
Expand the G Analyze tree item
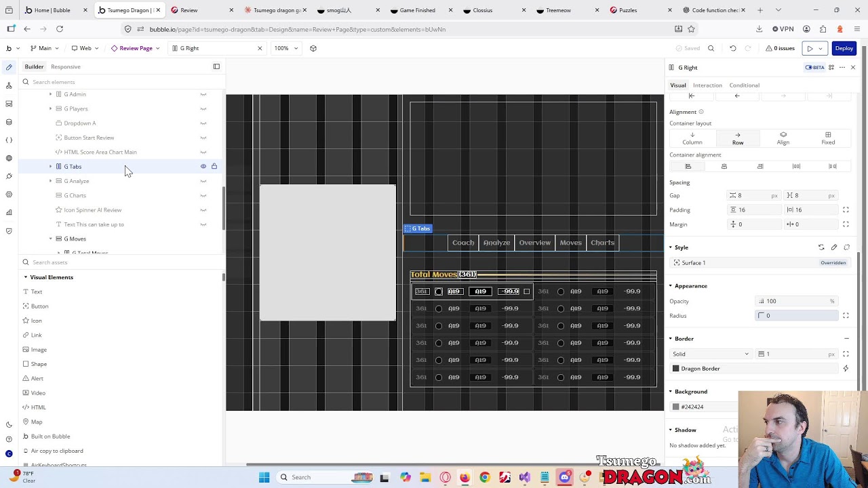[50, 181]
